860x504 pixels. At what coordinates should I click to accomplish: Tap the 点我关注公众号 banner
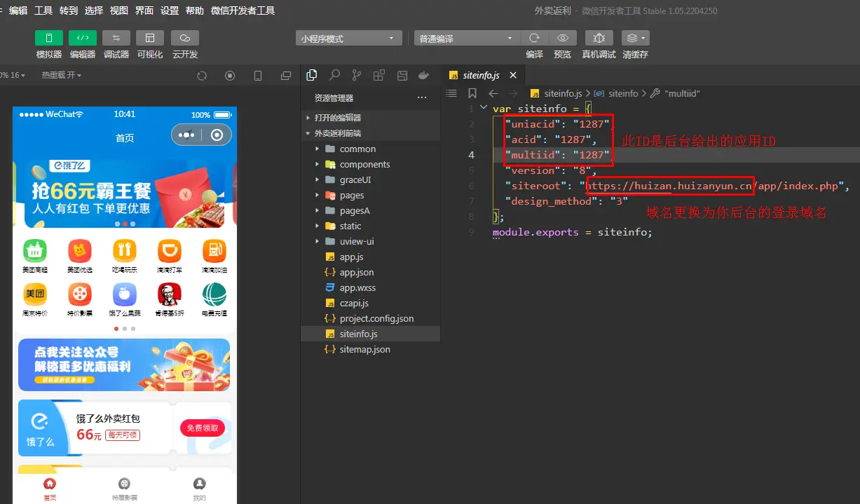[x=124, y=365]
